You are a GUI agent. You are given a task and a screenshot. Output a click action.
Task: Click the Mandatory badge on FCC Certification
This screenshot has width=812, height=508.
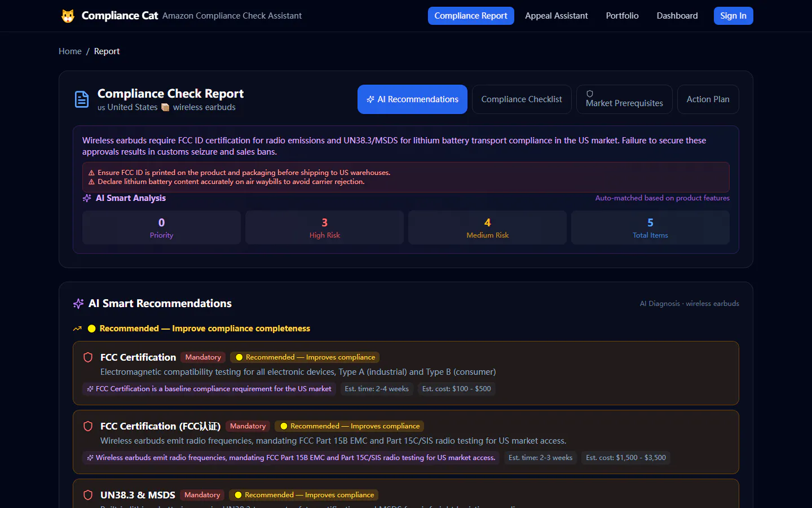click(x=203, y=357)
